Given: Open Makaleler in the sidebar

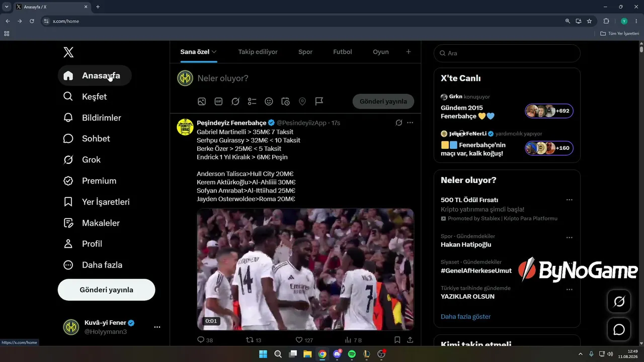Looking at the screenshot, I should click(x=92, y=223).
